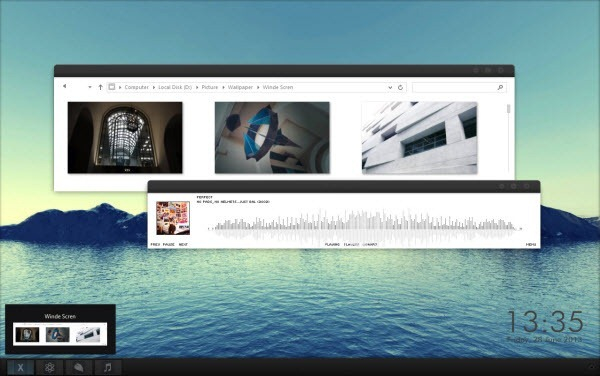Select the Wallpaper breadcrumb item

click(x=240, y=87)
